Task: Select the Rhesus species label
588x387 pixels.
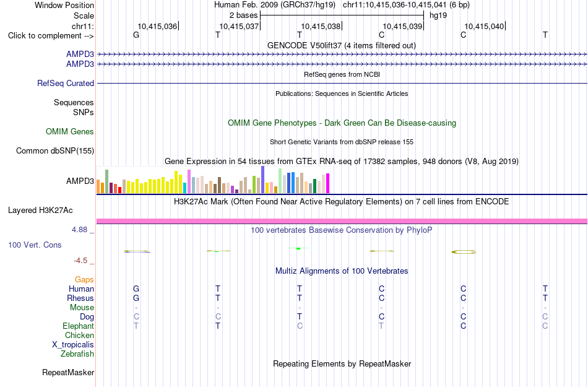Action: (x=80, y=298)
